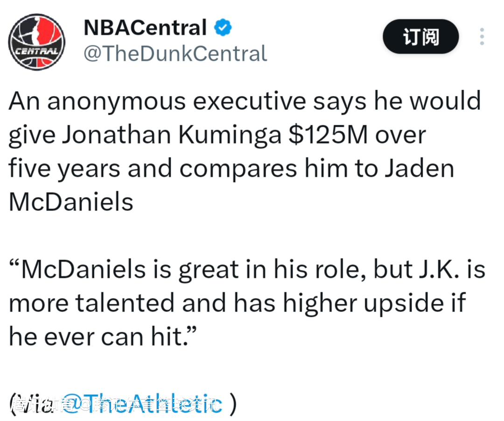
Task: Click the standalone "McDaniels" on the fourth line
Action: (71, 201)
